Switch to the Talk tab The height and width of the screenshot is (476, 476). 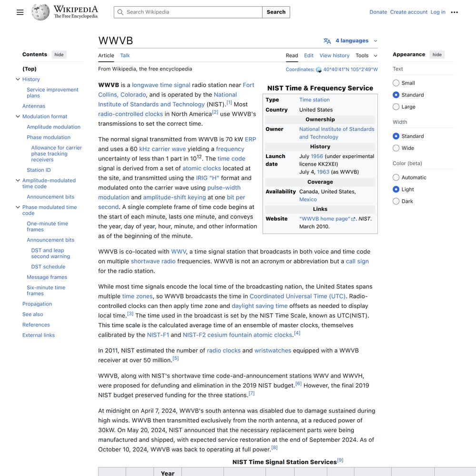pos(125,56)
